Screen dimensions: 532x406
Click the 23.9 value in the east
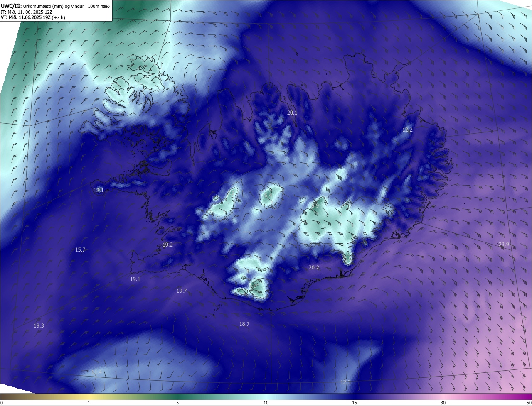click(x=504, y=245)
